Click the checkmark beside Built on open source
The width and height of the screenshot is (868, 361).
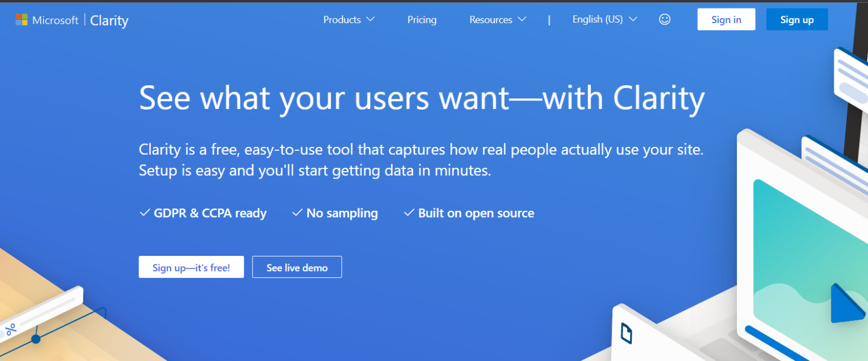point(409,213)
